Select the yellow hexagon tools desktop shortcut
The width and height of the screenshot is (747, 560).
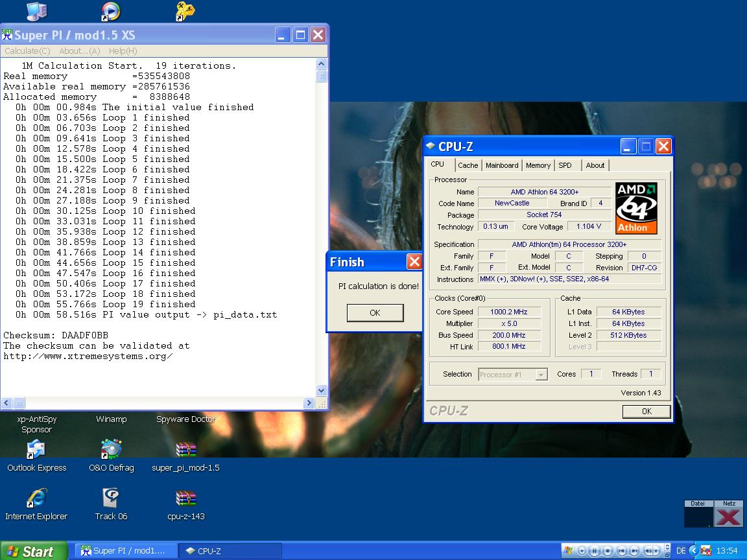185,12
